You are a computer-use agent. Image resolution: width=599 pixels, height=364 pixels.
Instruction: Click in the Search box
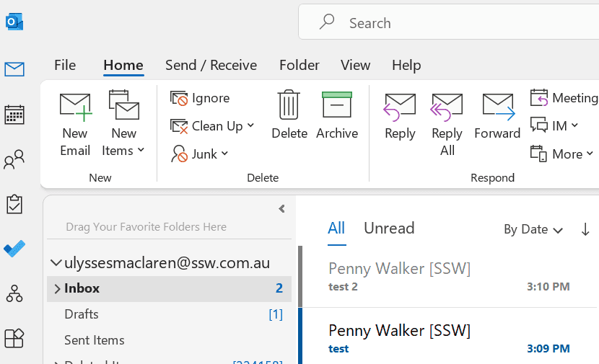[x=447, y=23]
